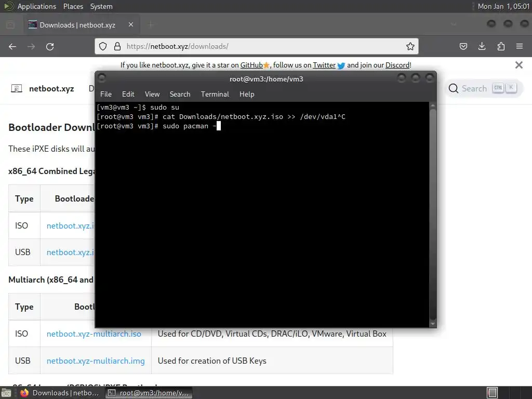Click the clock showing Mon Jan 1
Viewport: 532px width, 399px height.
(503, 6)
